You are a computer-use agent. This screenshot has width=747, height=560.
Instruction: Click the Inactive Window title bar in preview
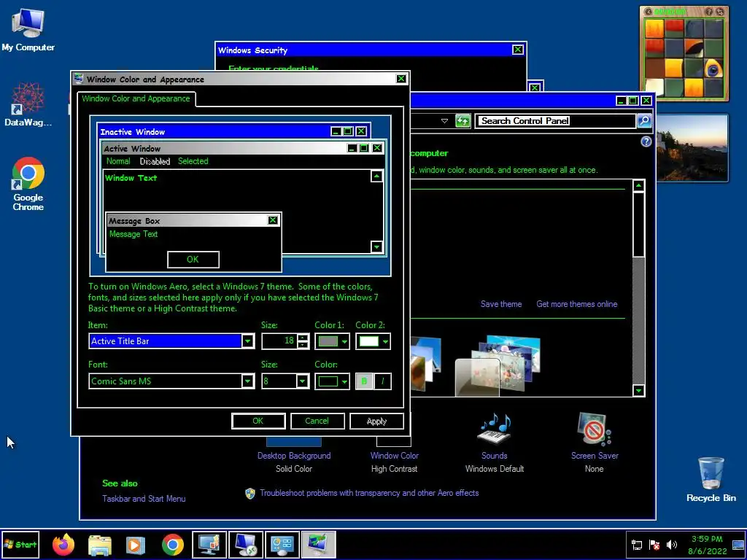click(233, 131)
